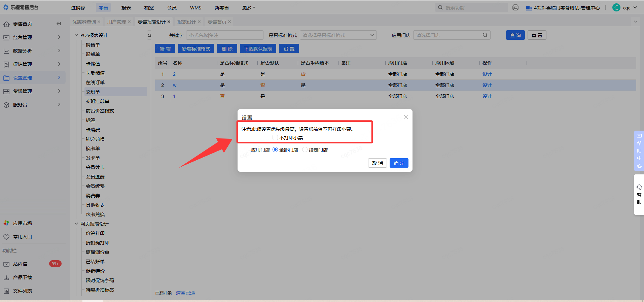Click the 确定 button in dialog
Image resolution: width=644 pixels, height=302 pixels.
coord(399,163)
